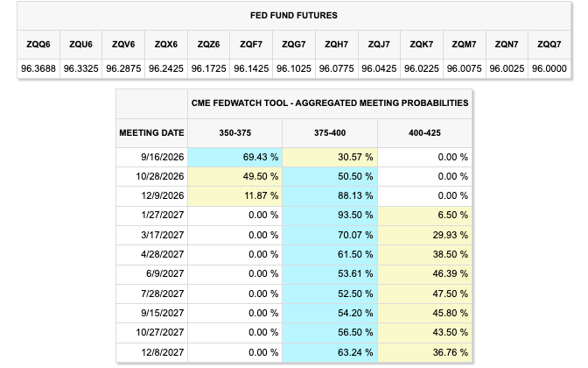Select the ZQU6 contract header

tap(80, 45)
